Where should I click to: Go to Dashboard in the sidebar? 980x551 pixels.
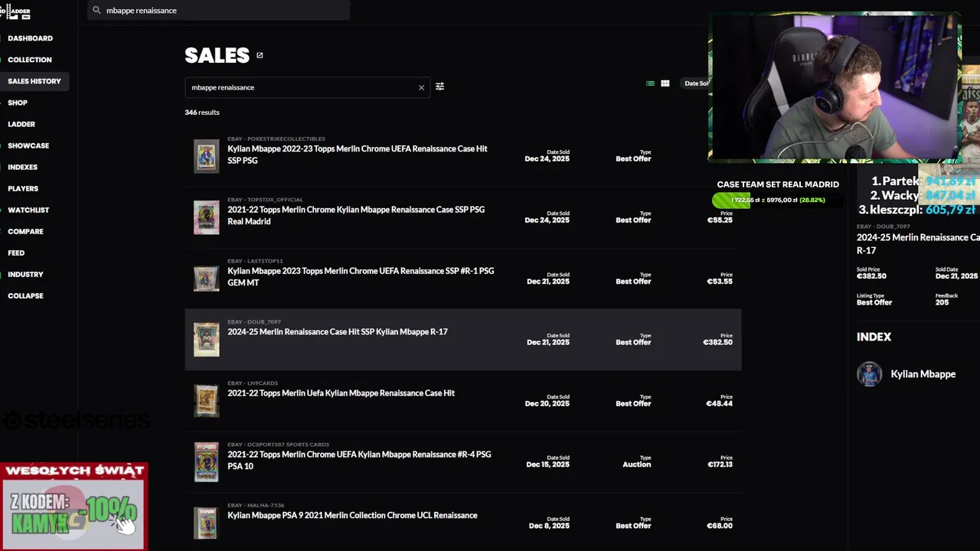(x=30, y=38)
